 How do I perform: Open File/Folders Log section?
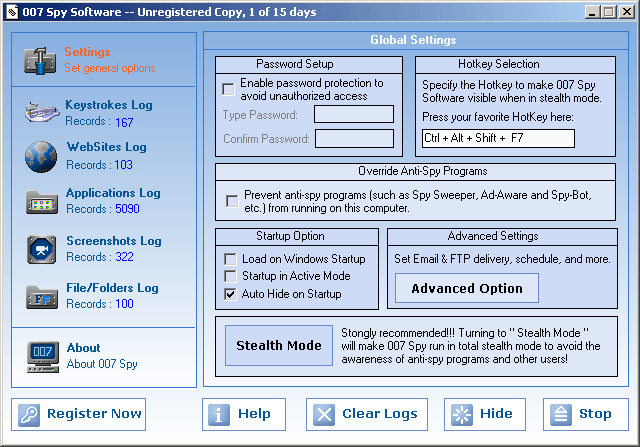click(x=112, y=288)
